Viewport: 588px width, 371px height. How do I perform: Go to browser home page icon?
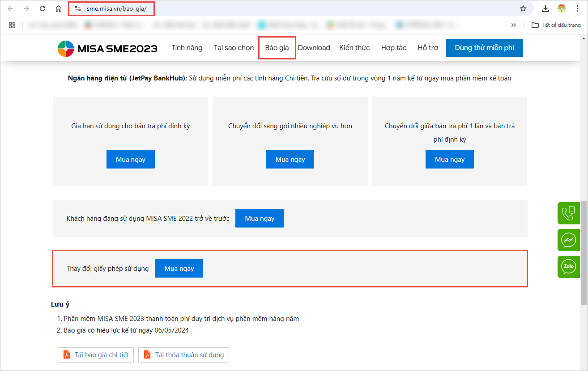(59, 8)
